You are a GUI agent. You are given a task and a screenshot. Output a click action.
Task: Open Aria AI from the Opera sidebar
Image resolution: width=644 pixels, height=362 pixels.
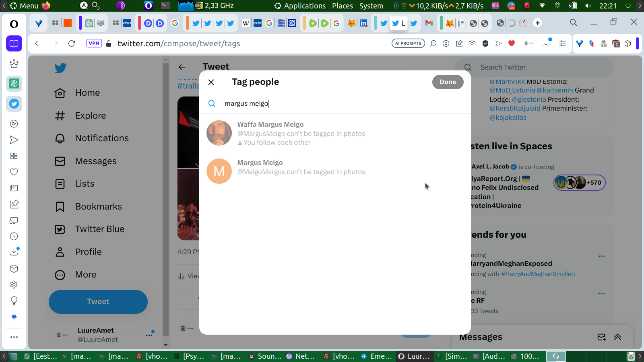pos(14,64)
